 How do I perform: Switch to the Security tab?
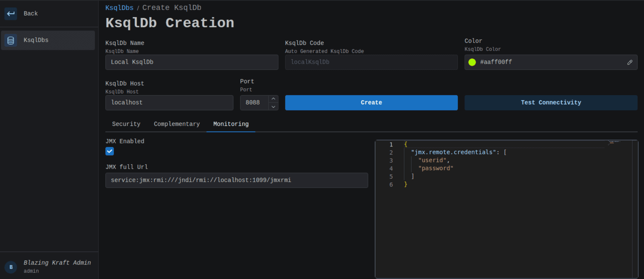[x=126, y=124]
